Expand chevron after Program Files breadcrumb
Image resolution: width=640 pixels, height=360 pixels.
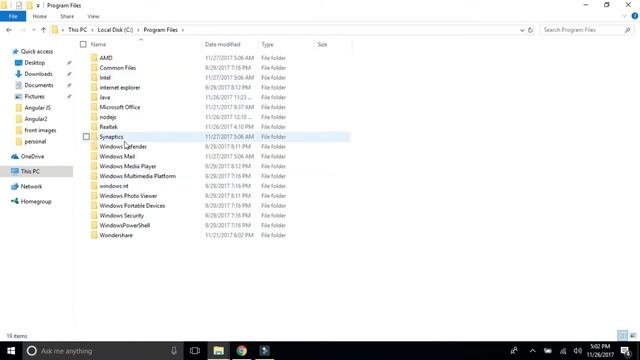pos(182,30)
